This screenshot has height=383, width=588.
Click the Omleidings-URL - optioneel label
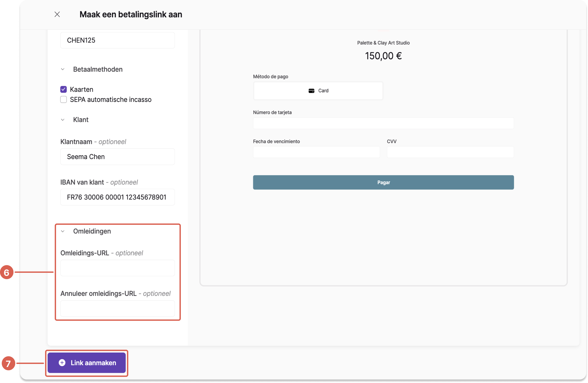click(x=102, y=253)
